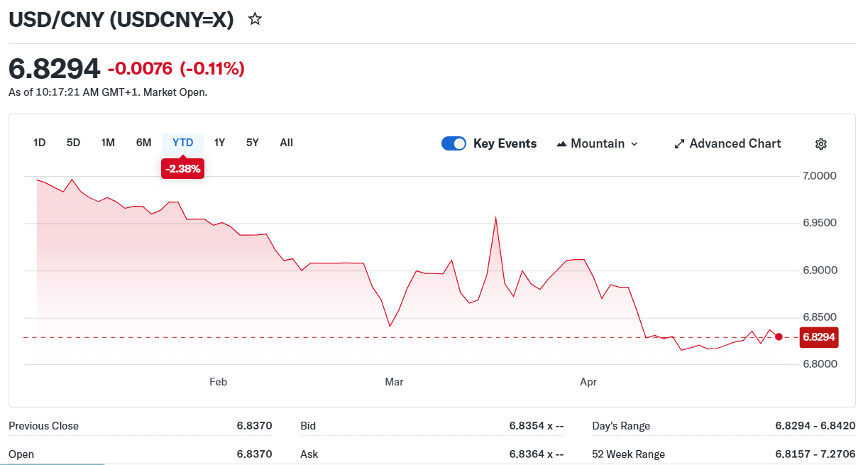Click the Mountain chart type icon
Image resolution: width=868 pixels, height=465 pixels.
[x=562, y=144]
